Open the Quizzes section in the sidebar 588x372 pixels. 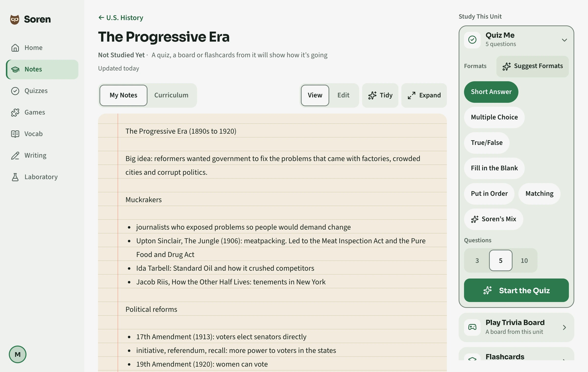click(42, 91)
